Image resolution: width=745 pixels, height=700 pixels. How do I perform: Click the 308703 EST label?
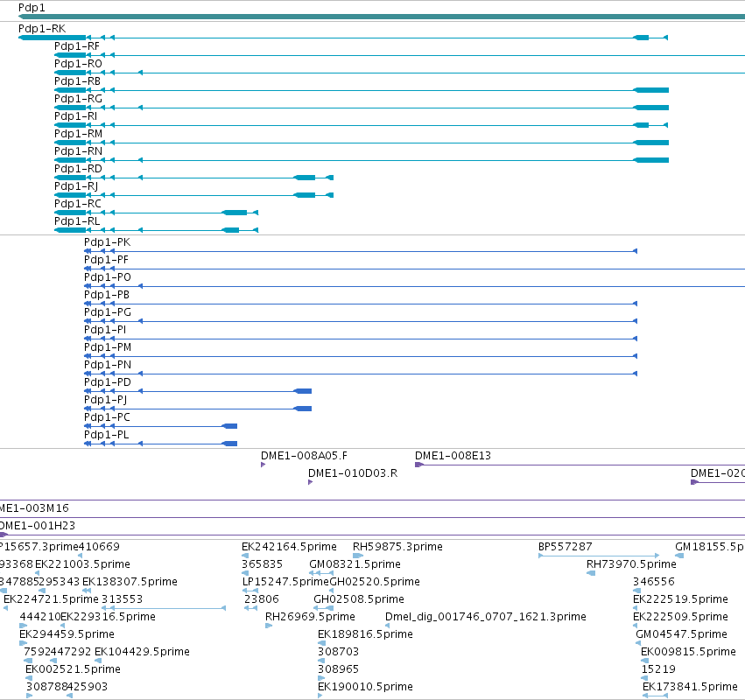coord(338,652)
